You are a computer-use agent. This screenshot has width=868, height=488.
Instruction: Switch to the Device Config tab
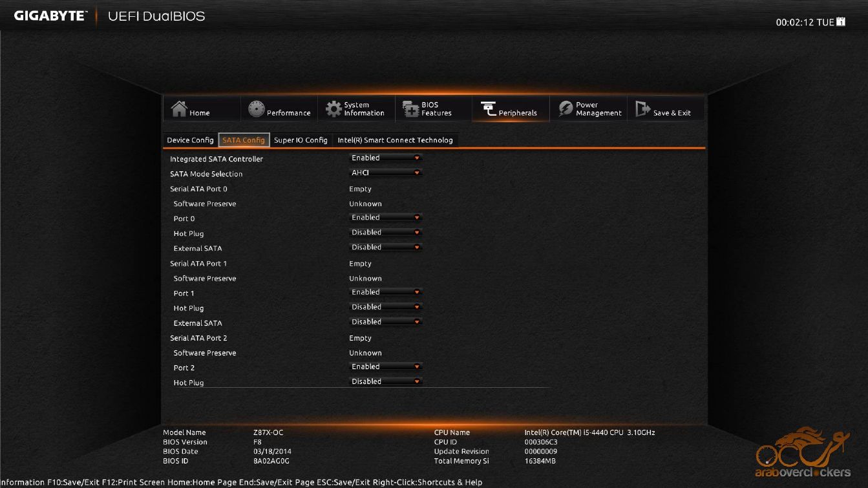[190, 140]
